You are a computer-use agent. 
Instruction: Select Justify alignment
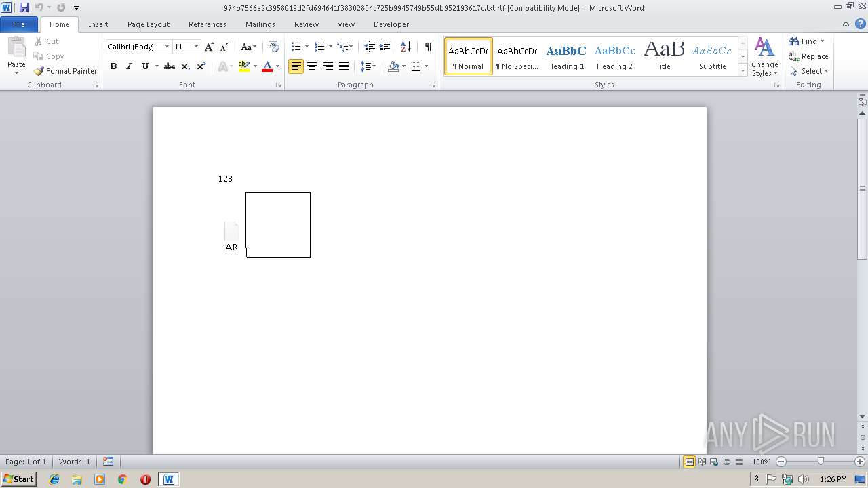(x=344, y=66)
